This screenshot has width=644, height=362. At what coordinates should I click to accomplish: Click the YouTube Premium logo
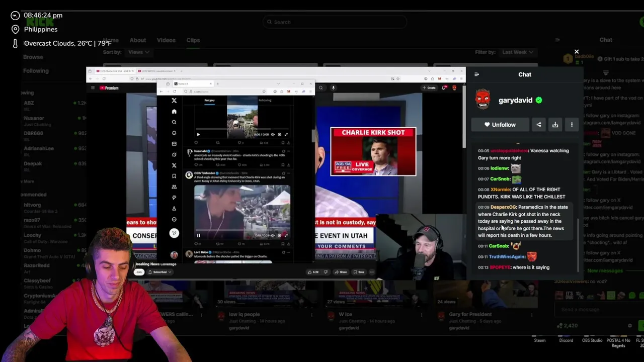[x=109, y=88]
